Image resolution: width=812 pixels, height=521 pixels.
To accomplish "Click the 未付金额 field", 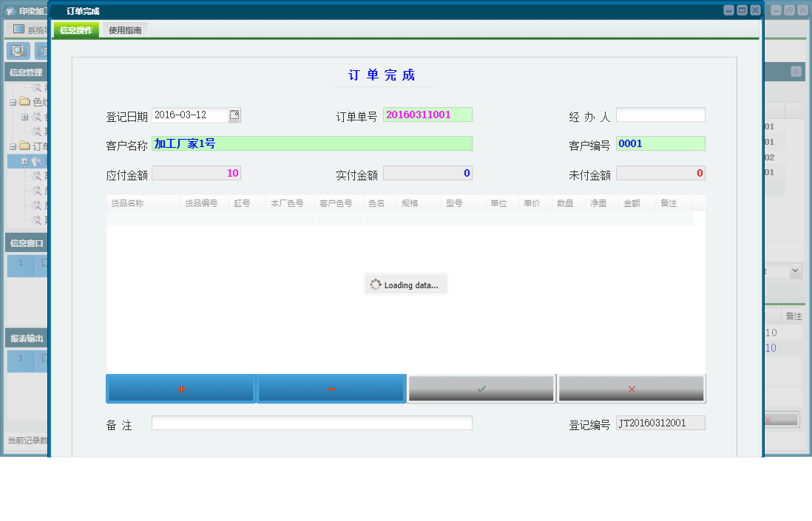I will coord(660,173).
